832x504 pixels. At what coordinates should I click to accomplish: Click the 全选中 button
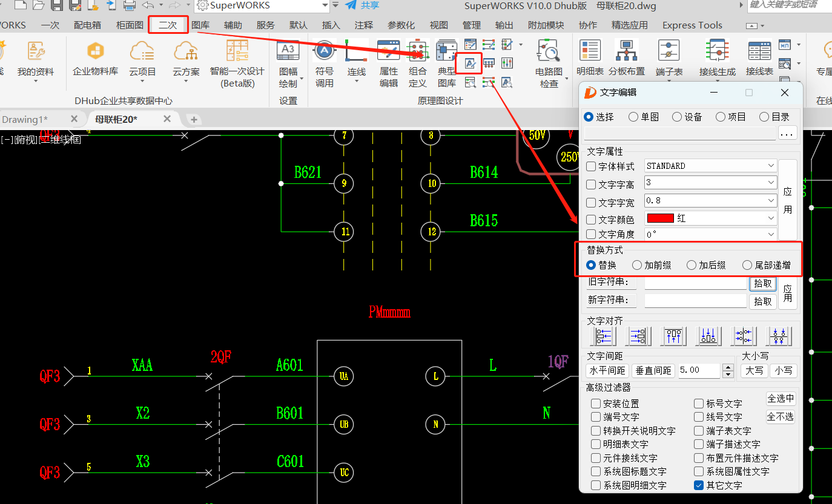tap(781, 399)
